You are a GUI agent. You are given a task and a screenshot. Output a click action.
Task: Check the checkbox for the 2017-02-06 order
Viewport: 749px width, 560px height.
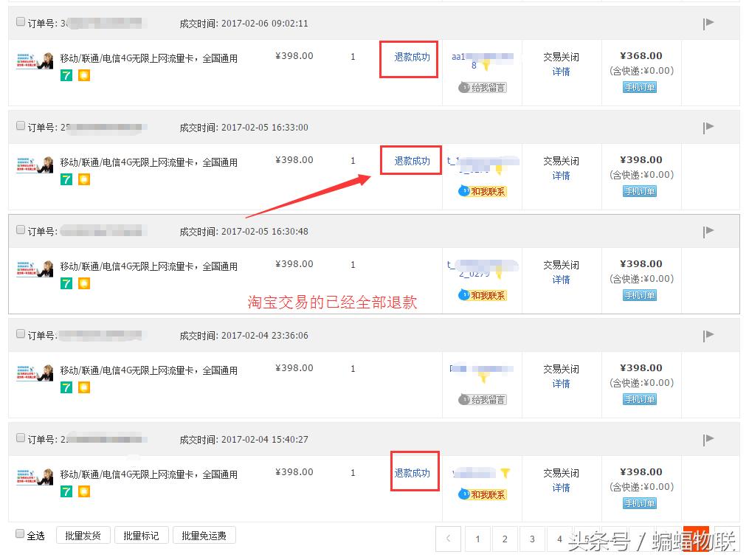coord(20,22)
